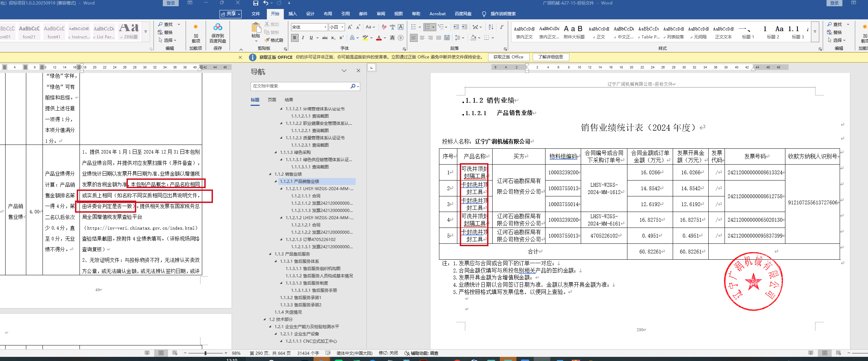Open the 插入 (Insert) ribbon tab

(x=292, y=14)
